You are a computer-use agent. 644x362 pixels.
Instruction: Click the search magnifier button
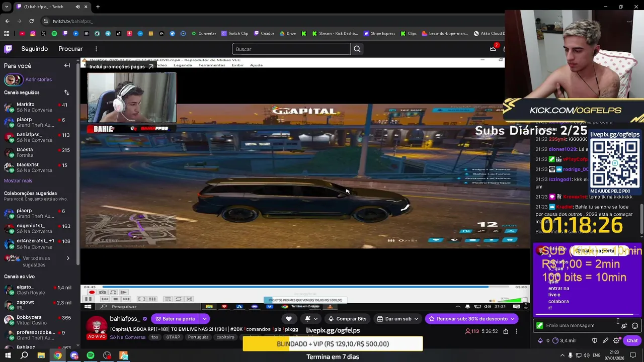click(x=357, y=49)
